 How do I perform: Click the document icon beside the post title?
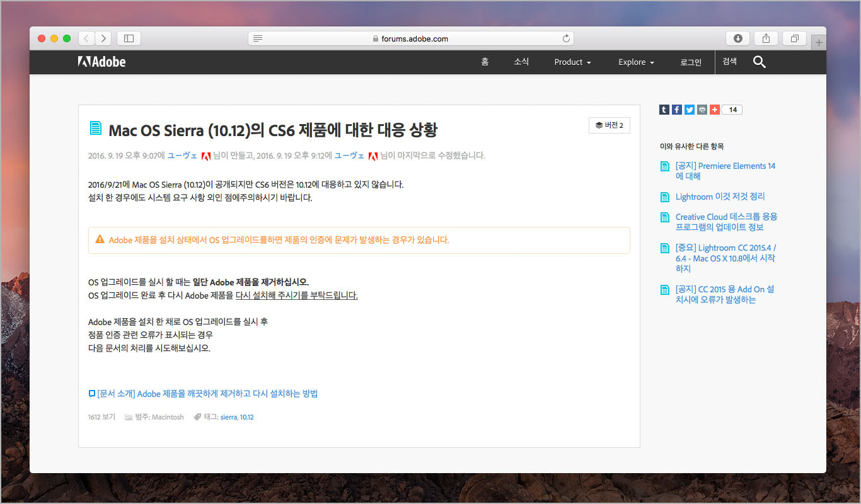click(x=95, y=129)
